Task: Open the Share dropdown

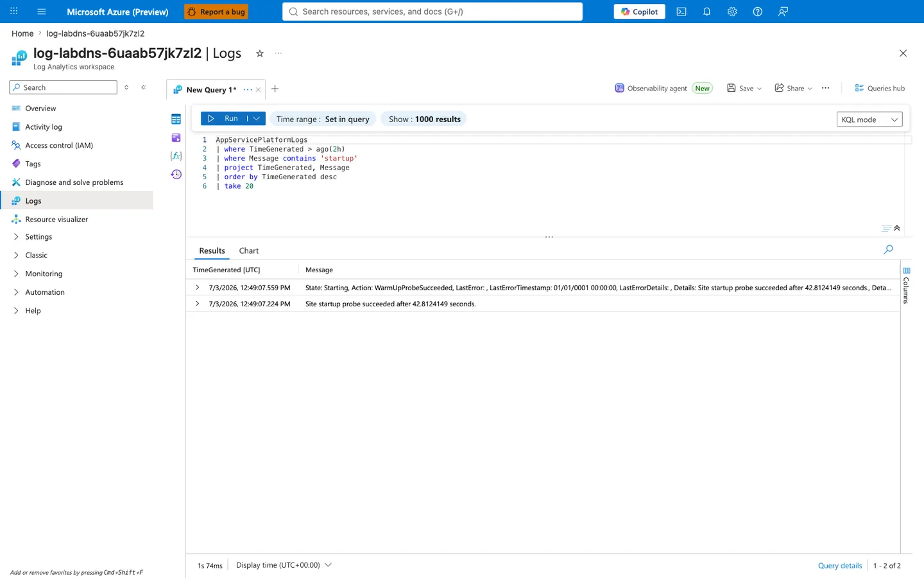Action: 794,89
